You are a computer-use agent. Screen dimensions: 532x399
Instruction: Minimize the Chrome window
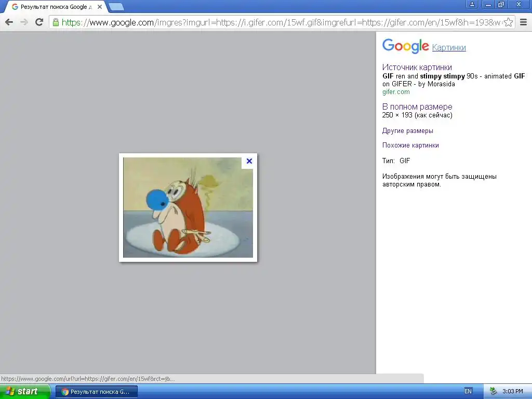(x=488, y=4)
